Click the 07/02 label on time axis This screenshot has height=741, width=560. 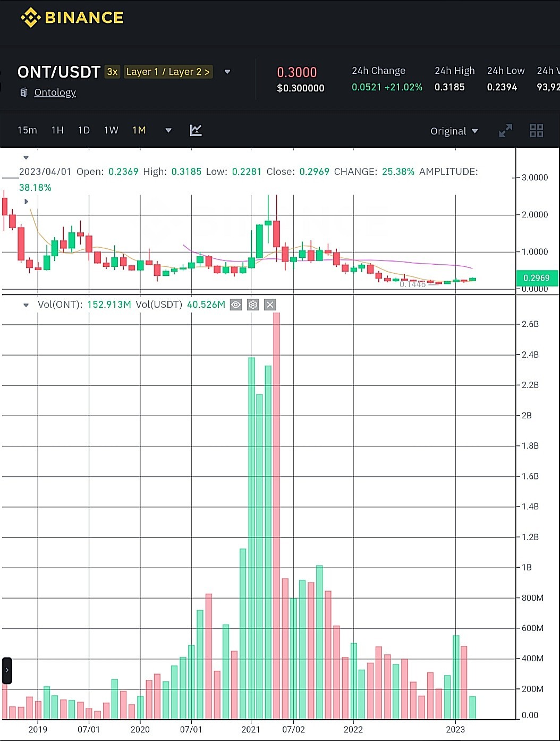(x=293, y=729)
